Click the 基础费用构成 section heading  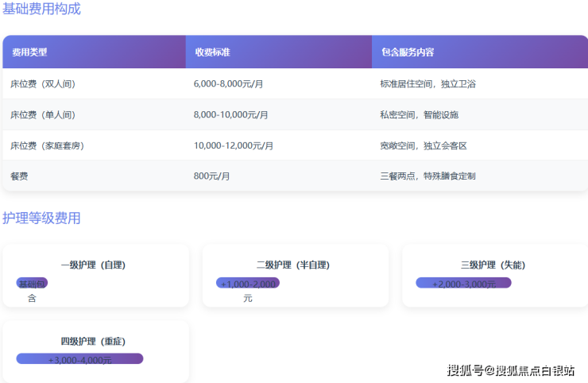[41, 10]
